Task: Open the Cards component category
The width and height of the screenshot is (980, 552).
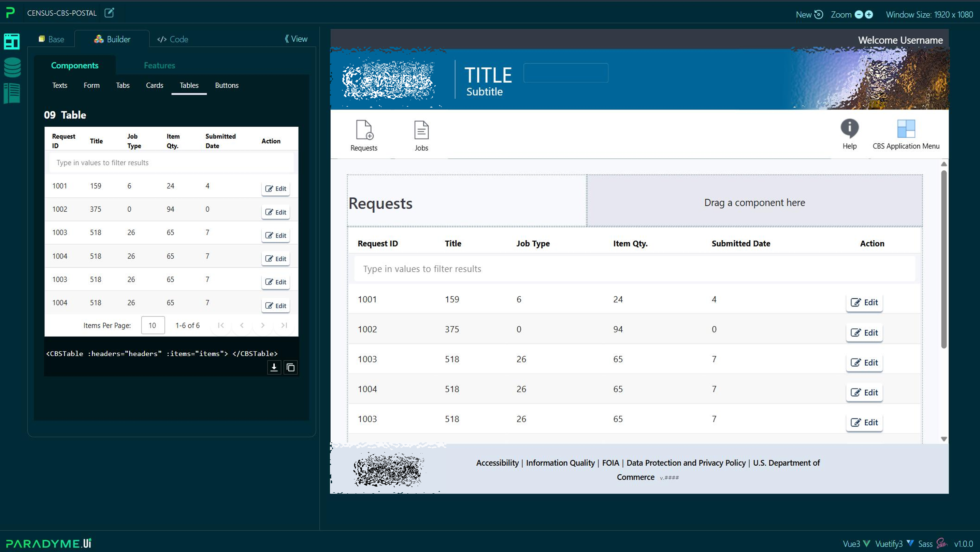Action: click(155, 85)
